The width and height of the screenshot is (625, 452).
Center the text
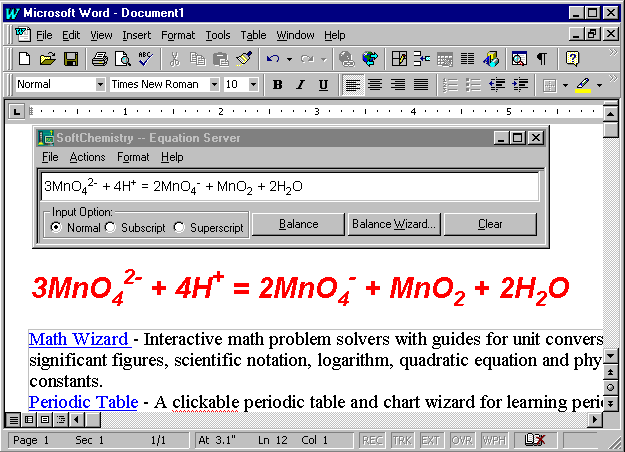click(375, 85)
